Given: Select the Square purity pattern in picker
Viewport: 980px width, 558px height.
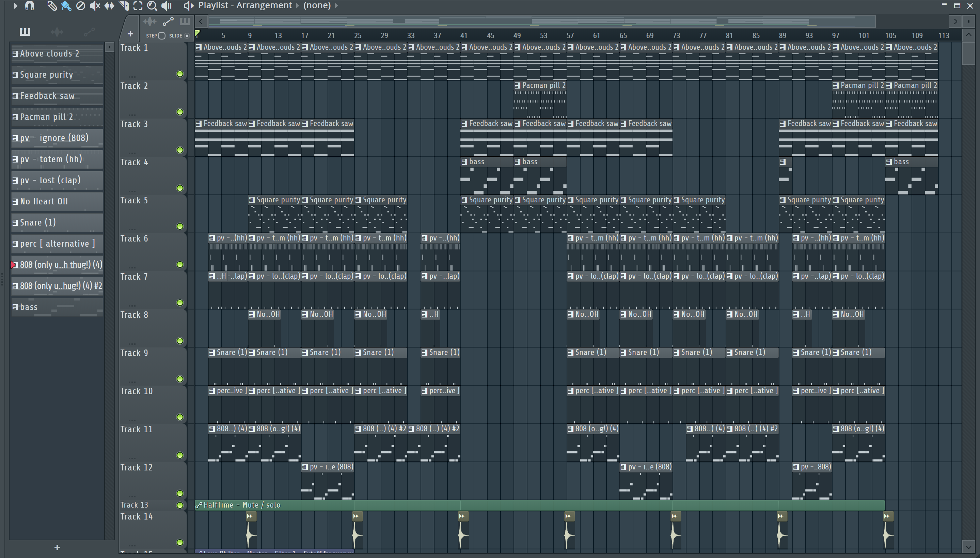Looking at the screenshot, I should [x=57, y=75].
